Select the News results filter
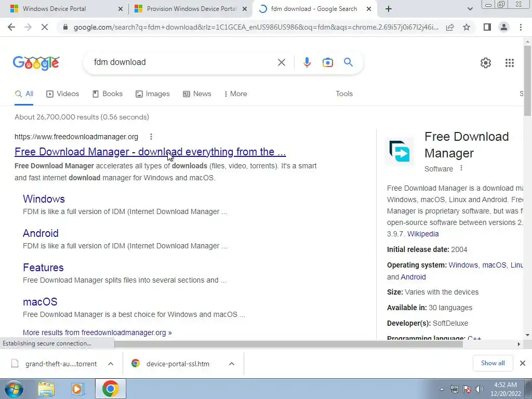 click(197, 94)
